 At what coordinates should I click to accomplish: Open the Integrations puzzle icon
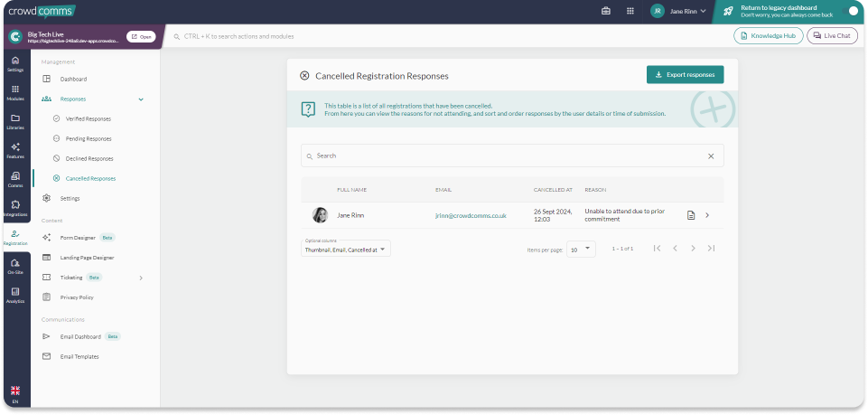(15, 208)
